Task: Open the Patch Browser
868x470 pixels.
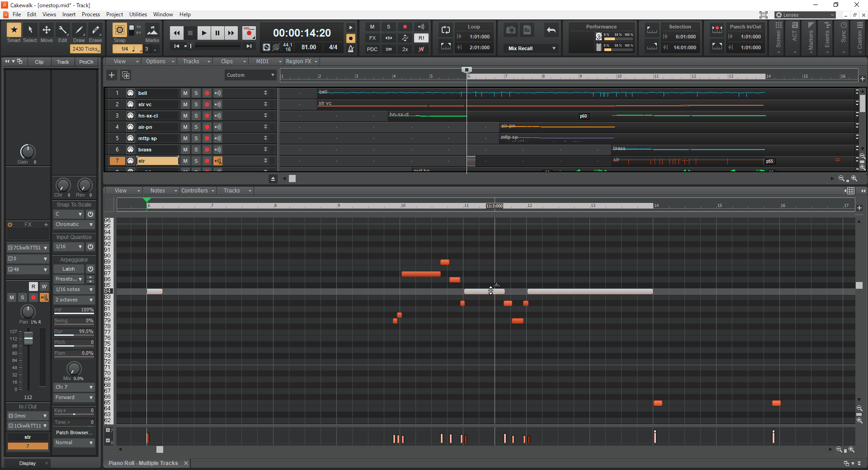Action: [74, 432]
